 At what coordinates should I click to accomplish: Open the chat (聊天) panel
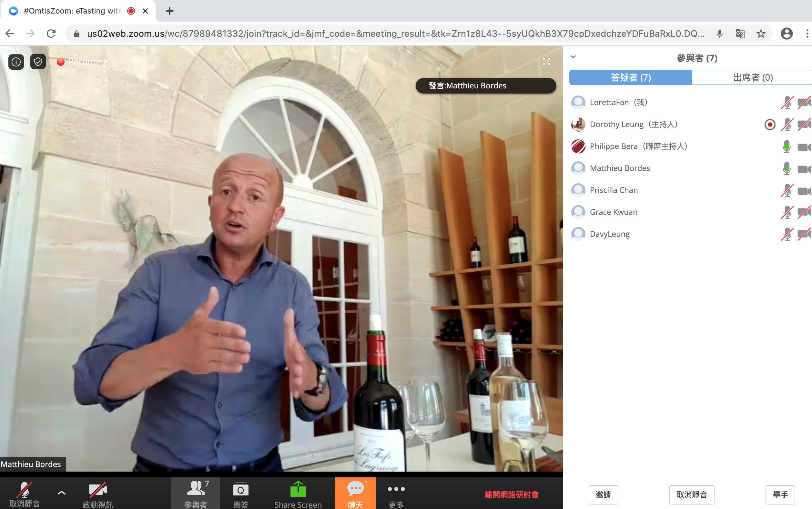355,494
